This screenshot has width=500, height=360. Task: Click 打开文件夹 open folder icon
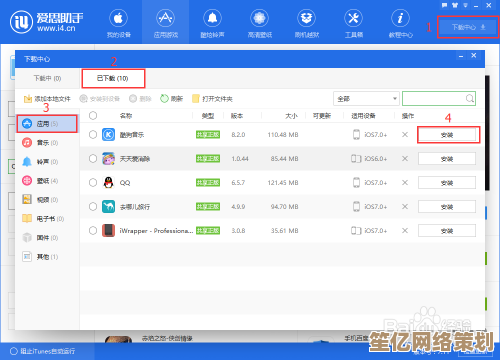[x=196, y=99]
